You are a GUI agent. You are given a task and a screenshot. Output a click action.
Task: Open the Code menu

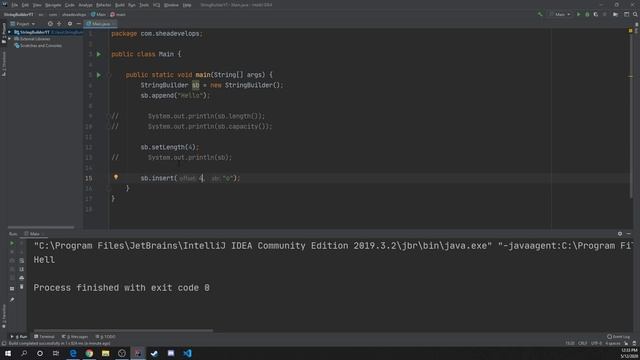[70, 5]
